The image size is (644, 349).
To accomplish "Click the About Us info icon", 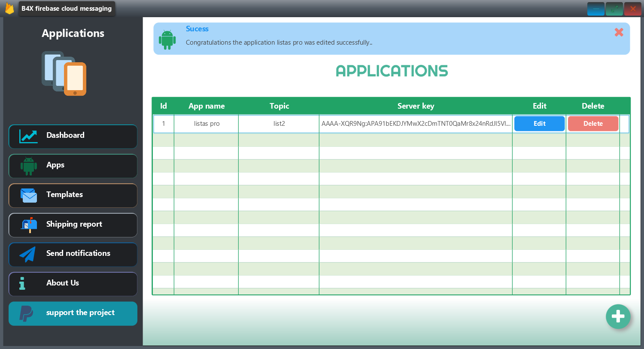I will pyautogui.click(x=22, y=283).
